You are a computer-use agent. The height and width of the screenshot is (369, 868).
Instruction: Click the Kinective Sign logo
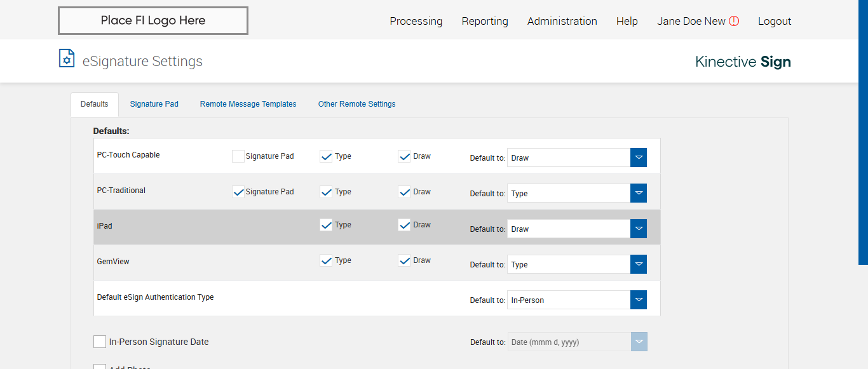click(743, 62)
